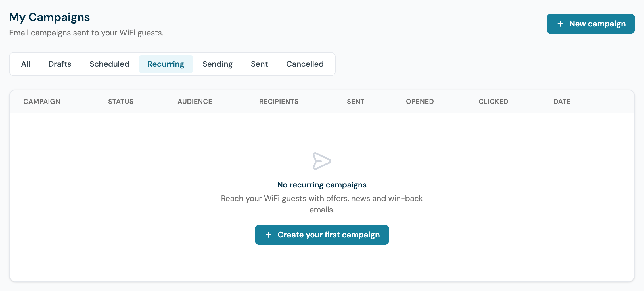Click the OPENED column header
Screen dimensions: 644x291
tap(420, 102)
